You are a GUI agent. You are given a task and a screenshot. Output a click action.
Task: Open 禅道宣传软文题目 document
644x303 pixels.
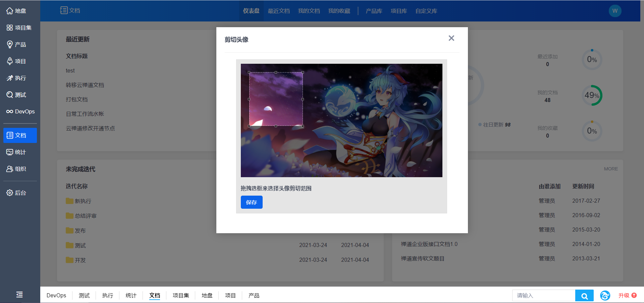pos(423,258)
